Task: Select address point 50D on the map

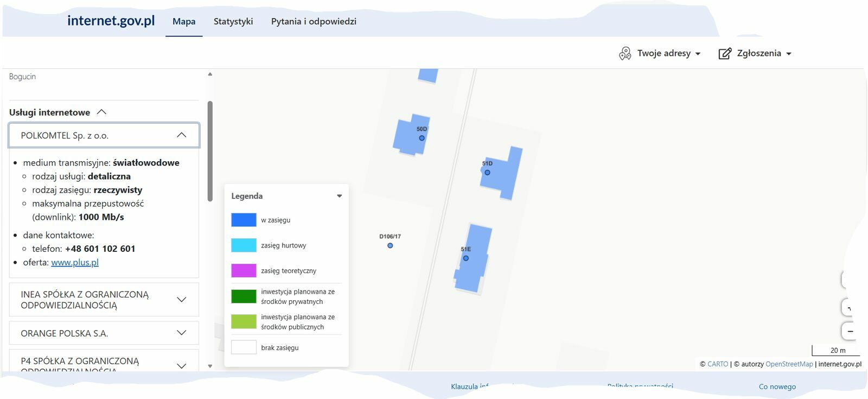Action: 422,138
